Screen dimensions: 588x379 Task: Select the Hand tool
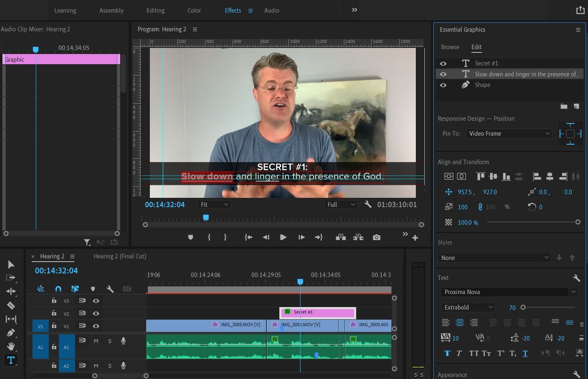point(11,346)
